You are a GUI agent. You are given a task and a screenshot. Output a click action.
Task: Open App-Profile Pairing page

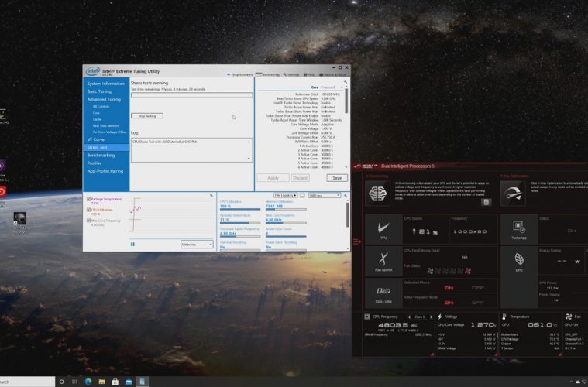105,171
